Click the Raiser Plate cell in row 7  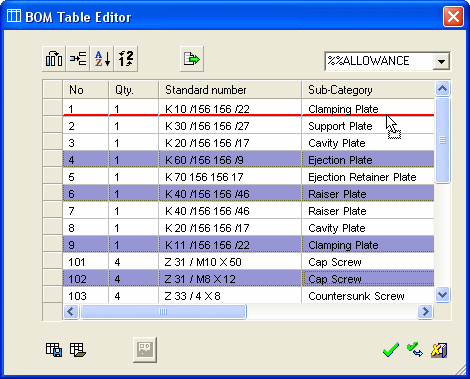(x=368, y=211)
